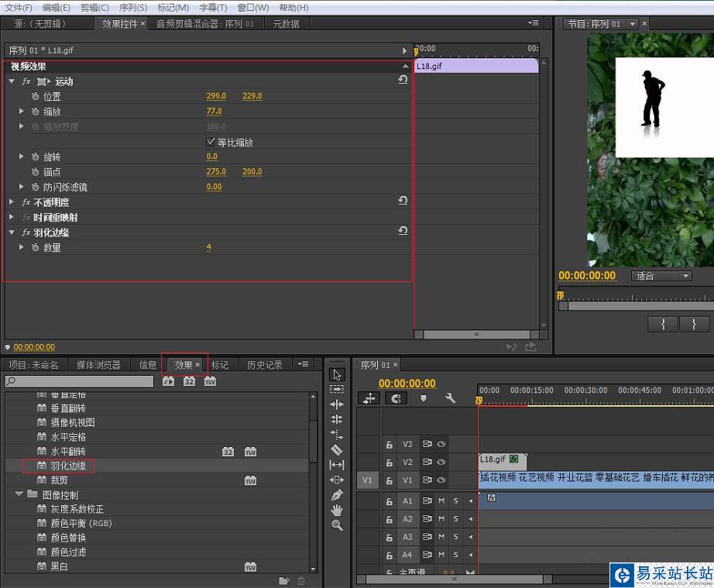714x588 pixels.
Task: Click the program monitor scrub bar
Action: coord(636,305)
